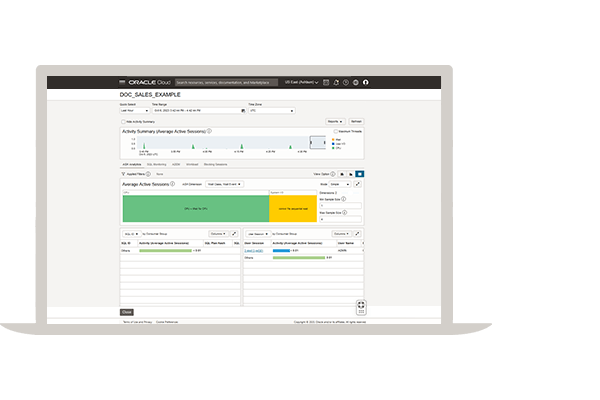
Task: Open the Reports dropdown menu
Action: pyautogui.click(x=335, y=121)
